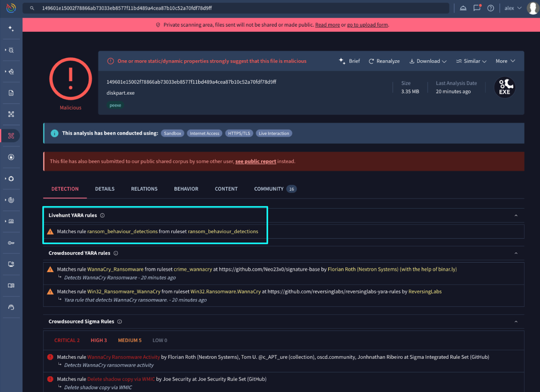The image size is (540, 392).
Task: Expand the sidebar hexagon item arrow
Action: pyautogui.click(x=6, y=178)
